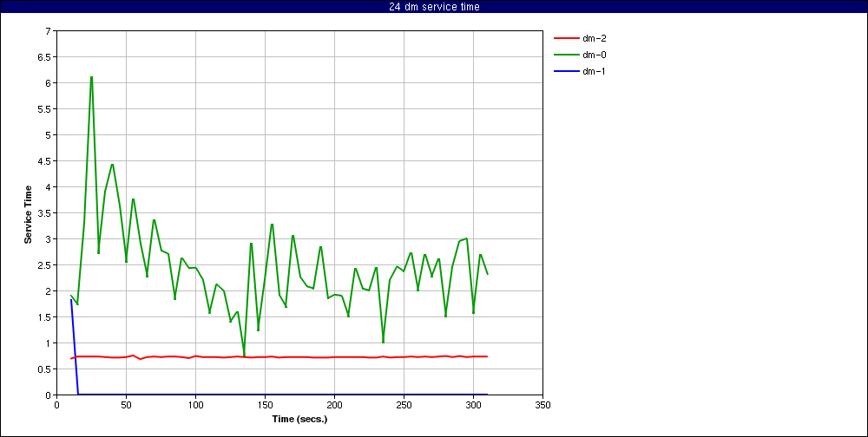868x437 pixels.
Task: Click the green dm-0 peak near 6.1
Action: click(91, 77)
